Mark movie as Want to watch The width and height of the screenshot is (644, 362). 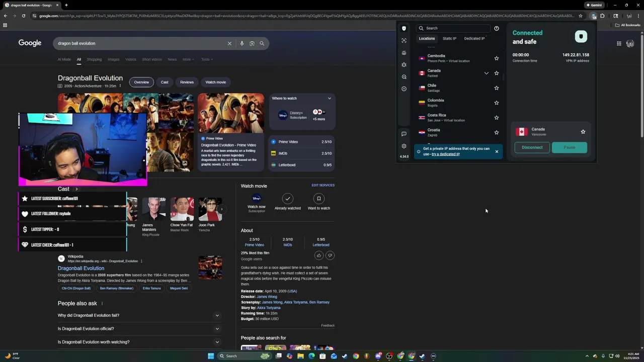(x=318, y=202)
